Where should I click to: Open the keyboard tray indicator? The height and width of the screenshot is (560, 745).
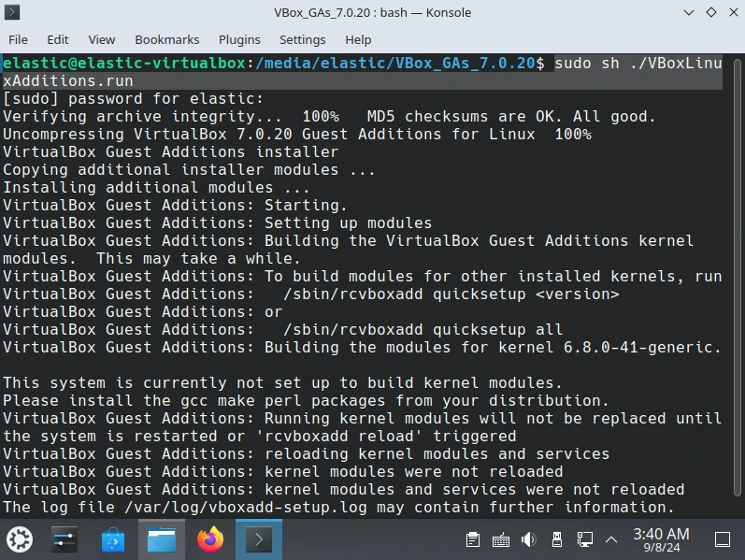(501, 539)
